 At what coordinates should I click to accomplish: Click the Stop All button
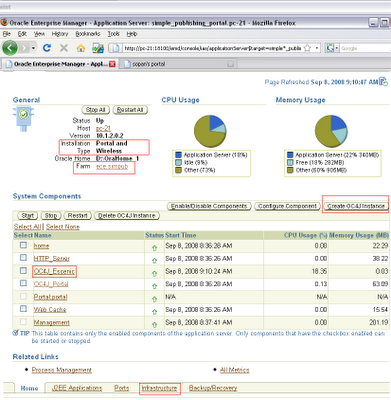[x=96, y=110]
